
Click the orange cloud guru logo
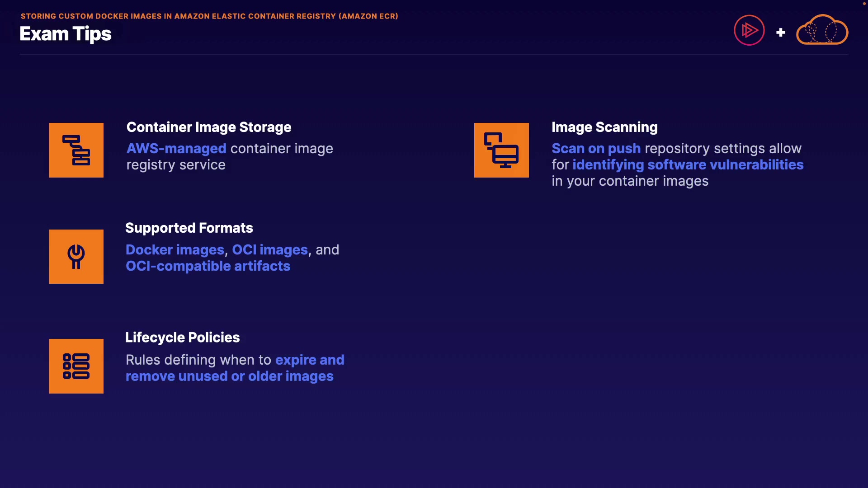[822, 30]
